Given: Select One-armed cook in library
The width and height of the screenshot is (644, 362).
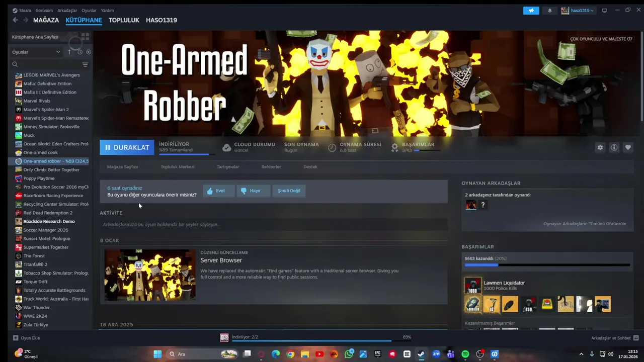Looking at the screenshot, I should 40,152.
